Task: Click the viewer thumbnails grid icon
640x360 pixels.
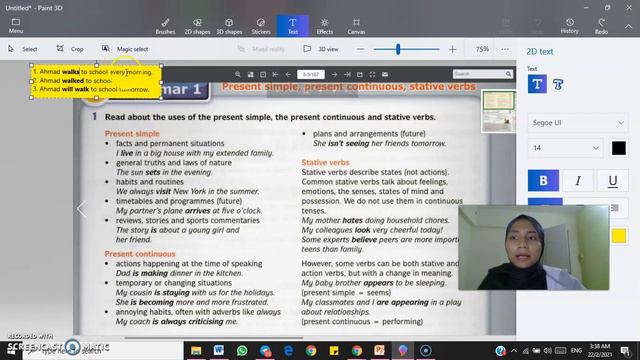Action: pyautogui.click(x=250, y=74)
